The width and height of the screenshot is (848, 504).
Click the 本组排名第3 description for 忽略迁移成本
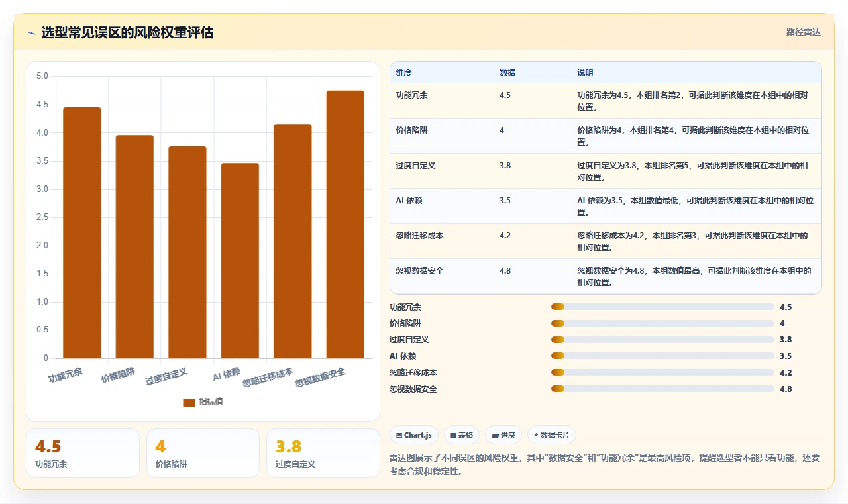point(693,241)
